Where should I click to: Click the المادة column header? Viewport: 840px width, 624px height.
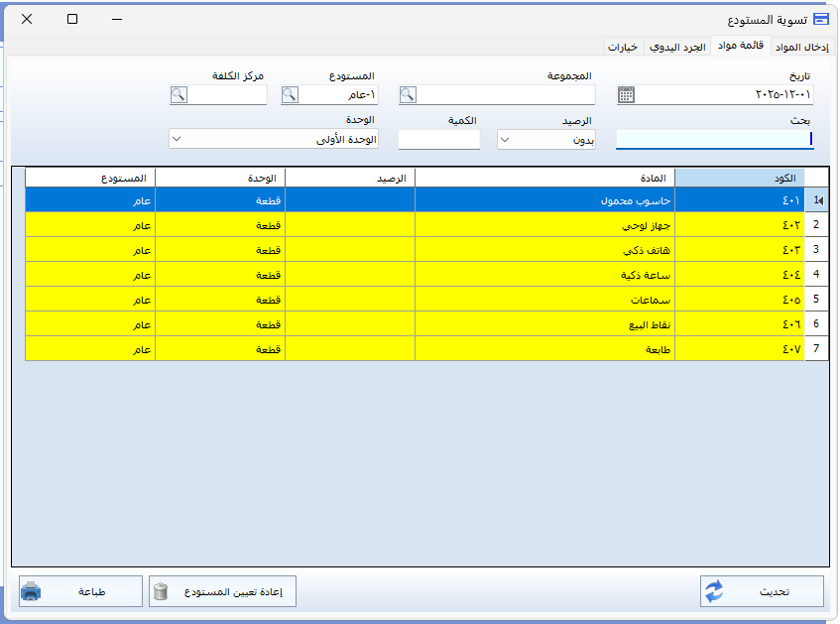click(x=543, y=178)
